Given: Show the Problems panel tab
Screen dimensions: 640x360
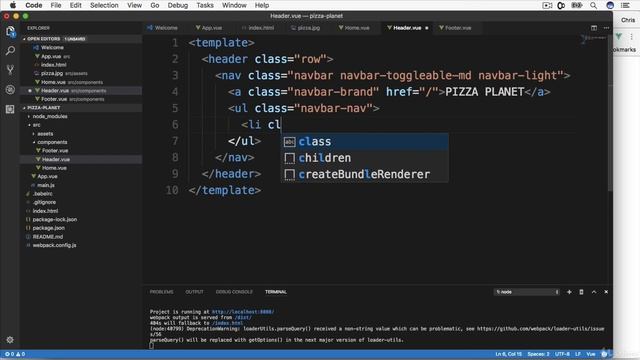Looking at the screenshot, I should point(161,292).
